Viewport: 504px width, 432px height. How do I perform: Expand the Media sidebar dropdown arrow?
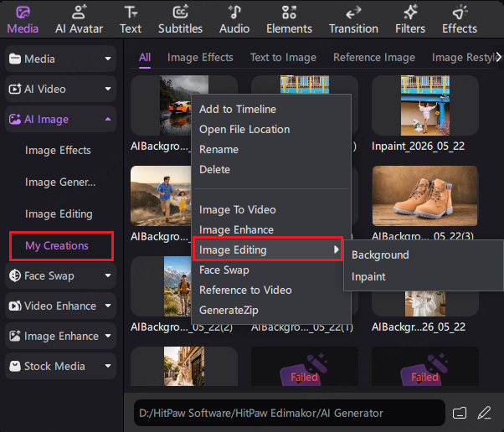(x=108, y=59)
